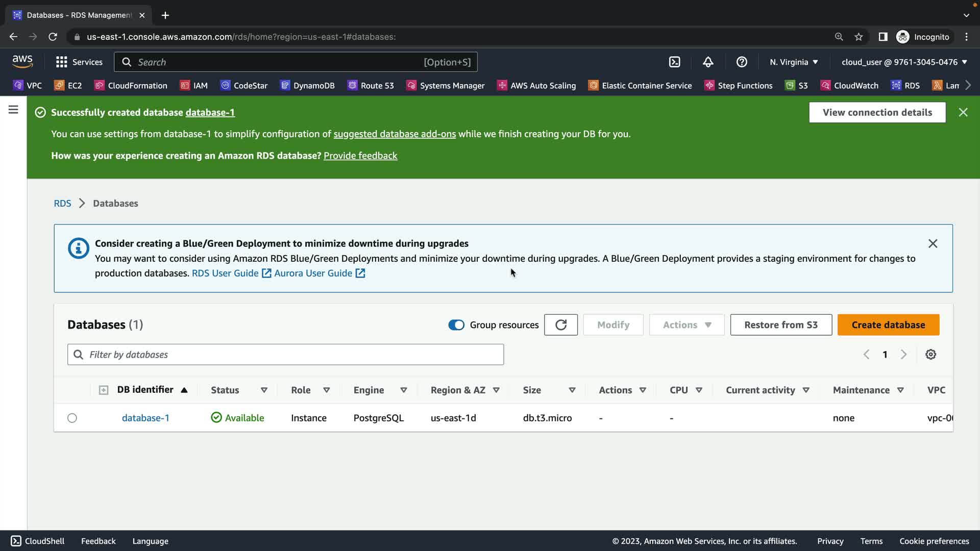This screenshot has width=980, height=551.
Task: Expand all rows with DB identifier plus icon
Action: pos(103,390)
